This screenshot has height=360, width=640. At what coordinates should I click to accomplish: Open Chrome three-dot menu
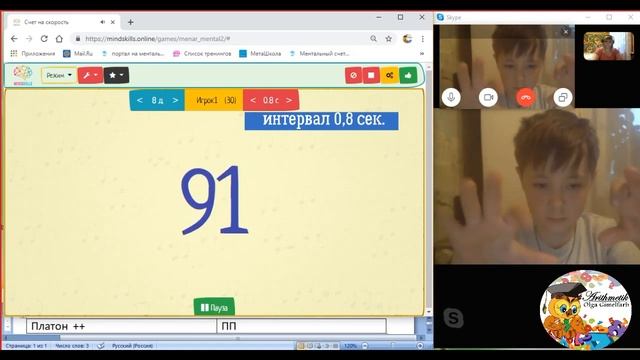click(x=422, y=39)
